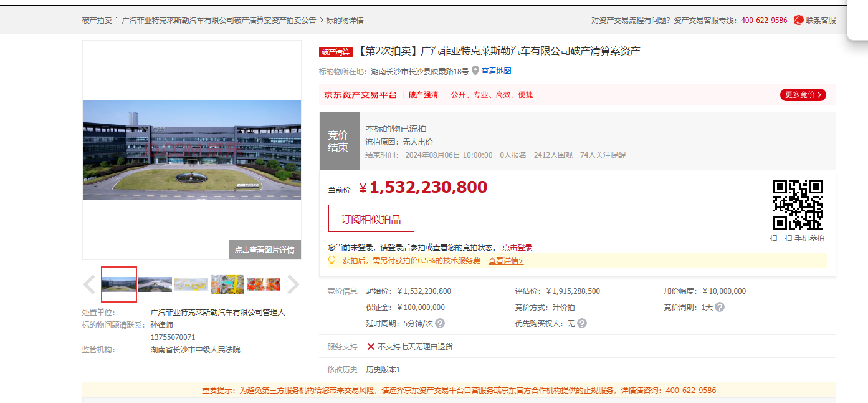
Task: Click the 2412人围观 count
Action: pos(553,155)
